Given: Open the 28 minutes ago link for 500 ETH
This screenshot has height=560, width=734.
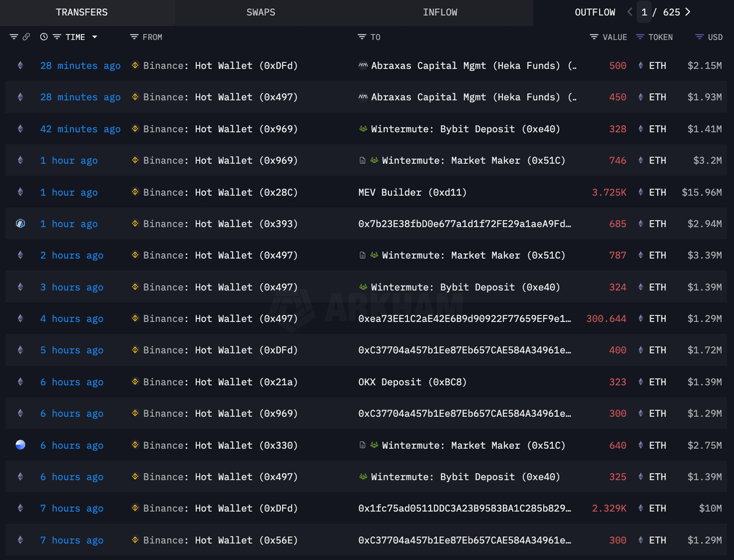Looking at the screenshot, I should 80,65.
